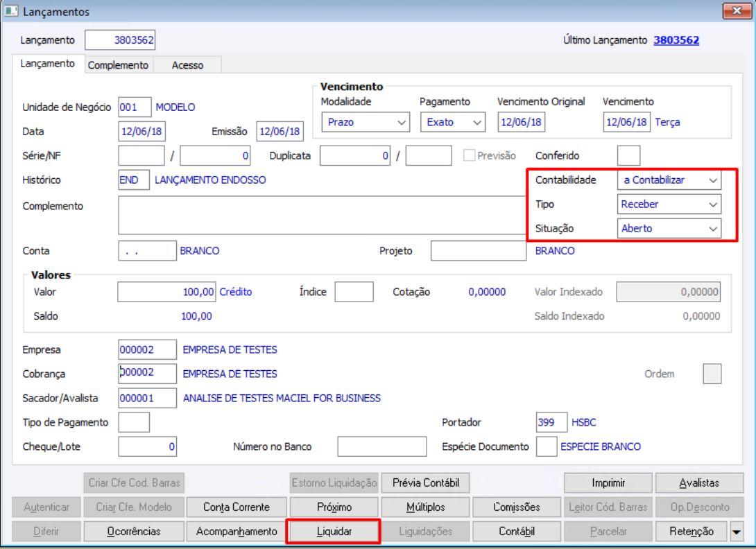The image size is (756, 549).
Task: Open the Modalidade dropdown showing Prazo
Action: [366, 122]
